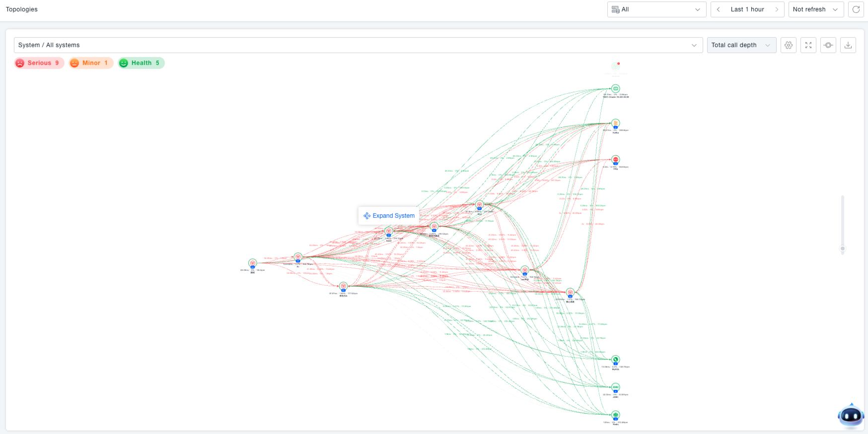Open the robot assistant chatbot

851,416
